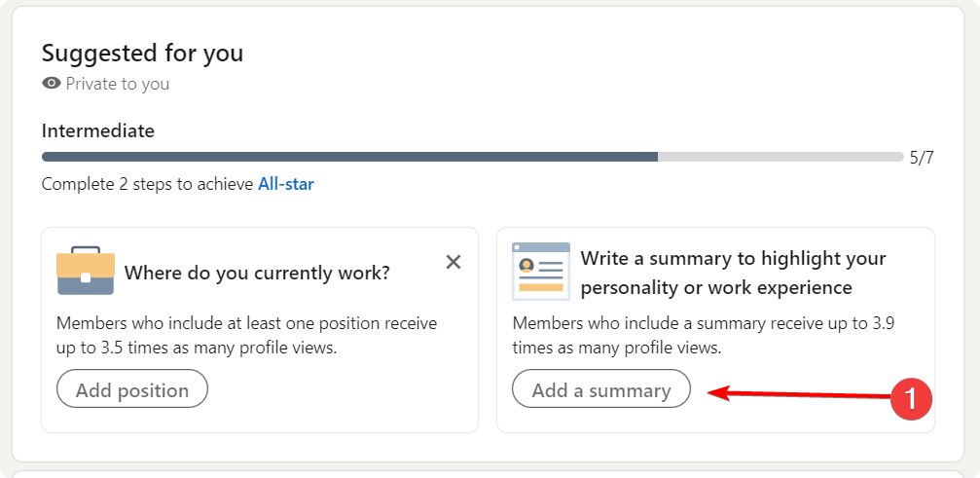Open the All-star link
This screenshot has height=478, width=980.
286,184
